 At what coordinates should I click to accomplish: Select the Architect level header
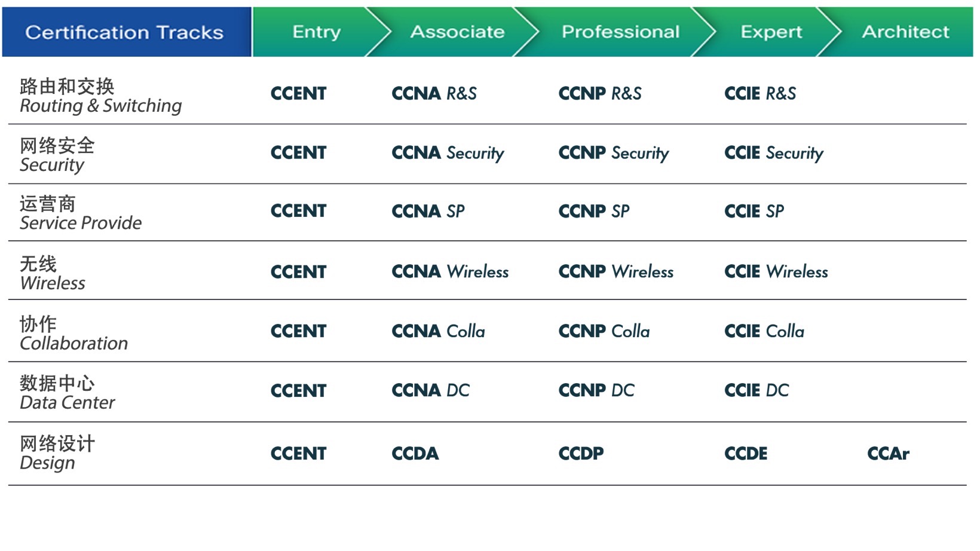click(x=905, y=32)
